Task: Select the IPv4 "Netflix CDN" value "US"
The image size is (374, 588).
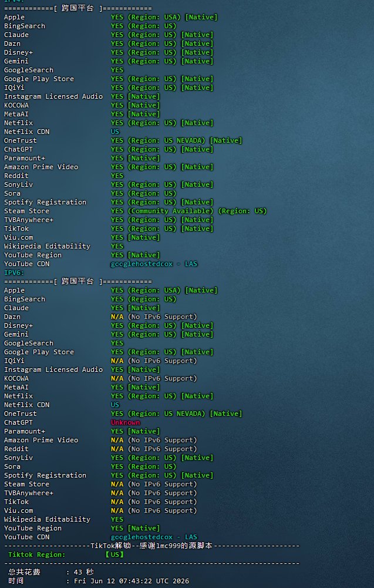Action: click(x=114, y=132)
